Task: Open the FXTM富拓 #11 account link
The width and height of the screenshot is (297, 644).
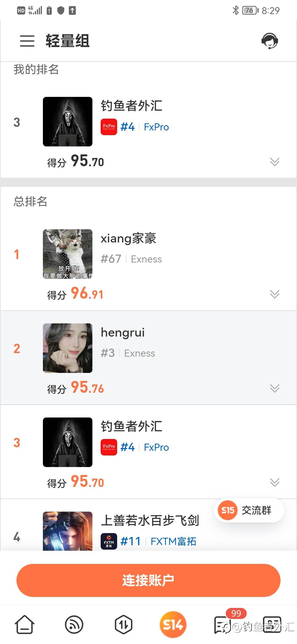Action: [173, 541]
